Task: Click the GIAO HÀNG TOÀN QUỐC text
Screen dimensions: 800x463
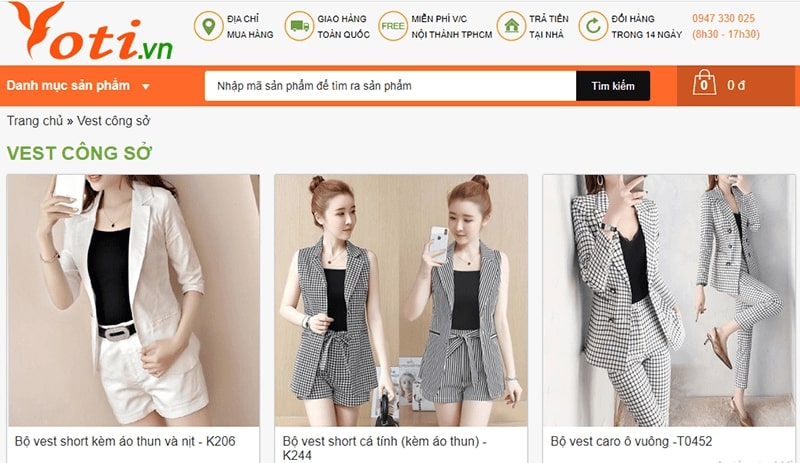Action: (x=343, y=27)
